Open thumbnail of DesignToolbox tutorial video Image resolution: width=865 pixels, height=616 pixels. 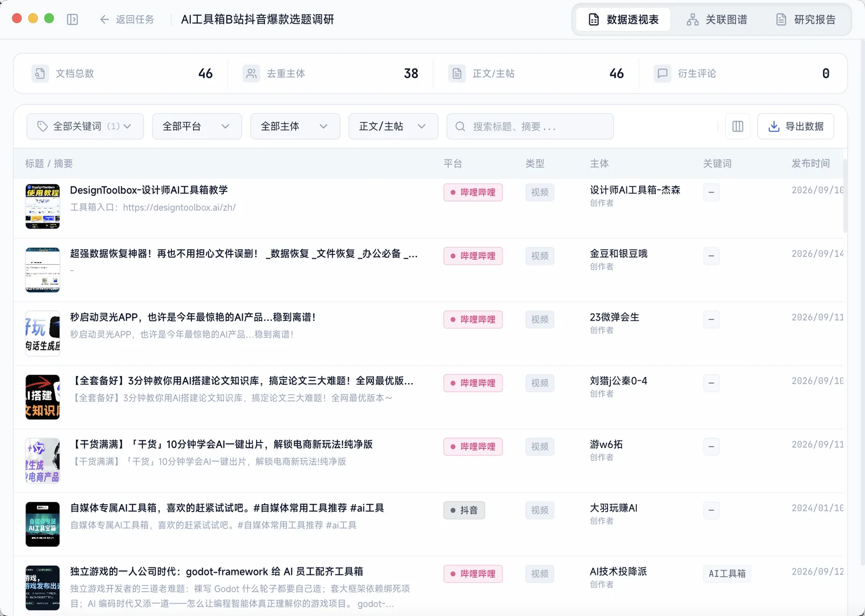click(43, 206)
